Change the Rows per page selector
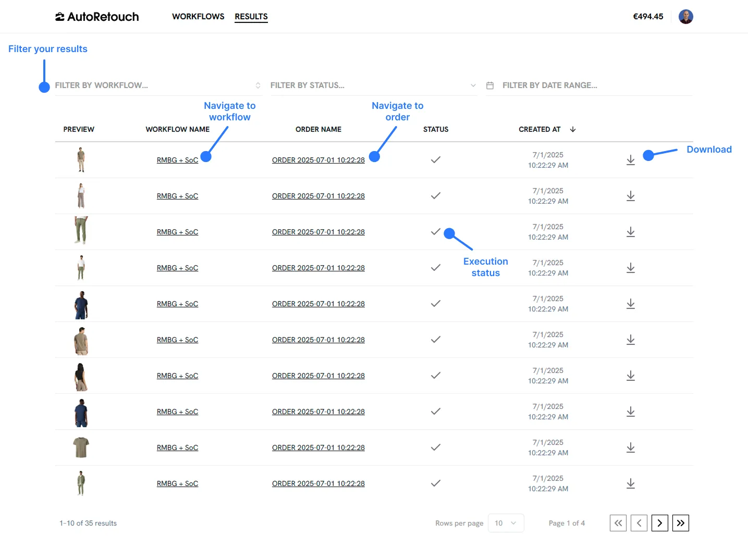The image size is (748, 560). (x=505, y=523)
